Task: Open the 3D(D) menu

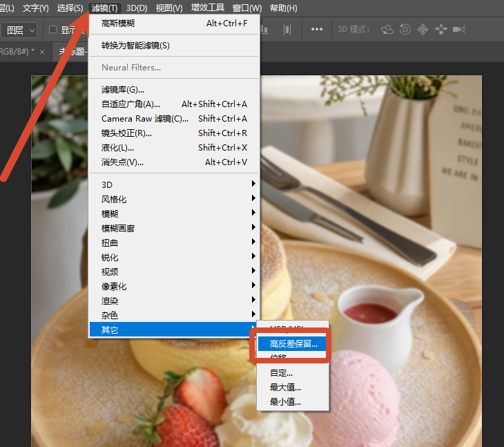Action: click(137, 8)
